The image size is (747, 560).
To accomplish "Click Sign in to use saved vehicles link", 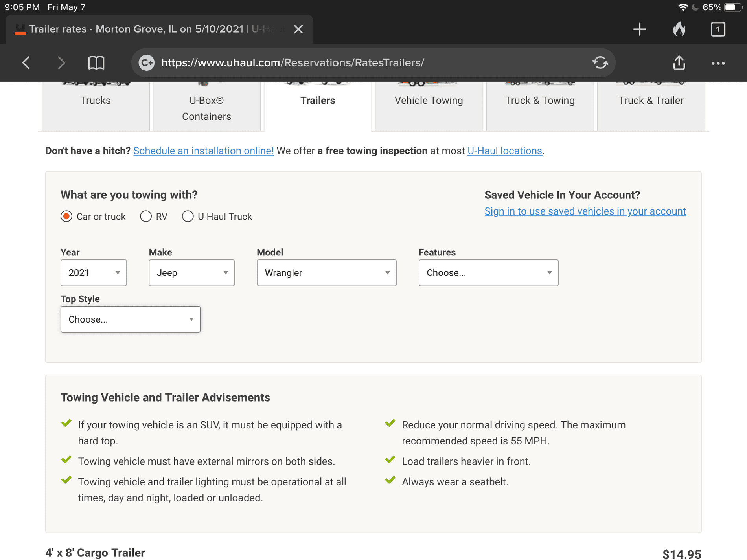I will [x=585, y=211].
